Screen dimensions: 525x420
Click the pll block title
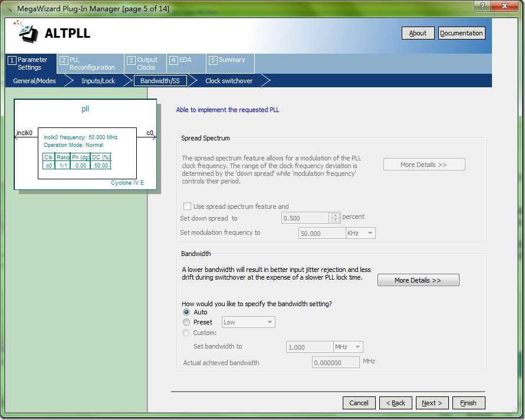[85, 109]
